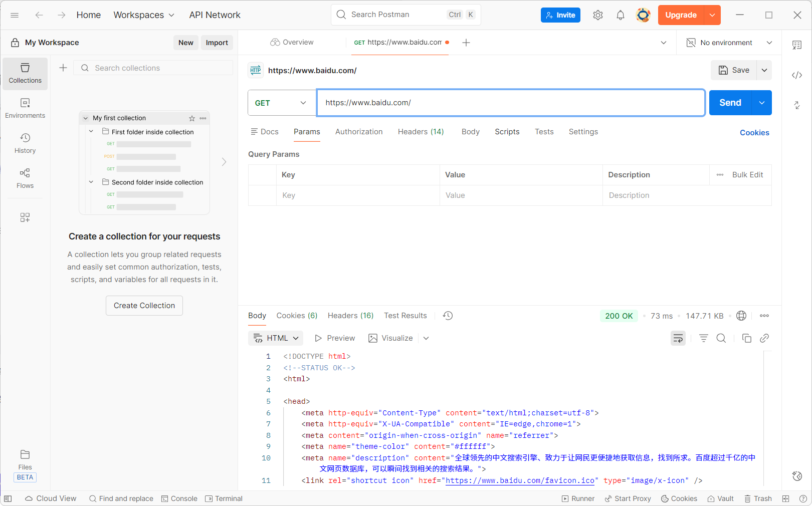
Task: Open Workspaces dropdown
Action: click(144, 15)
